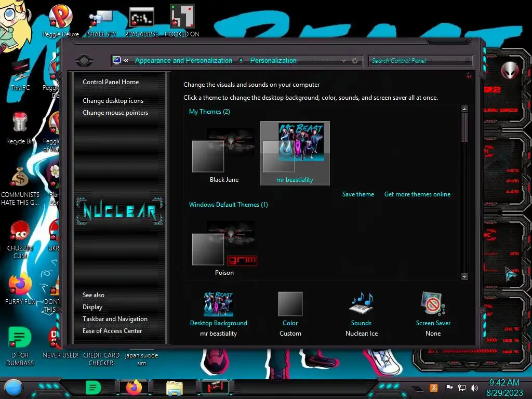The height and width of the screenshot is (399, 532).
Task: Open Control Panel Home
Action: pyautogui.click(x=111, y=82)
